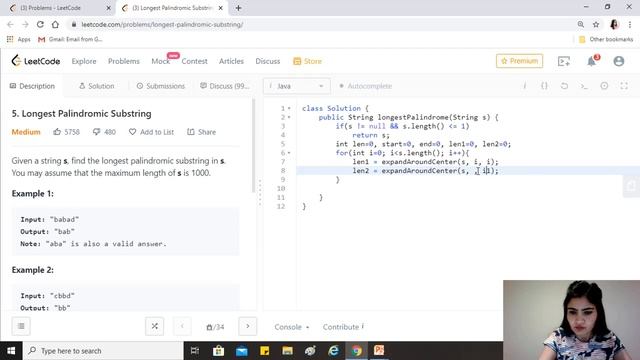Open the Explore menu
Image resolution: width=640 pixels, height=360 pixels.
coord(84,61)
